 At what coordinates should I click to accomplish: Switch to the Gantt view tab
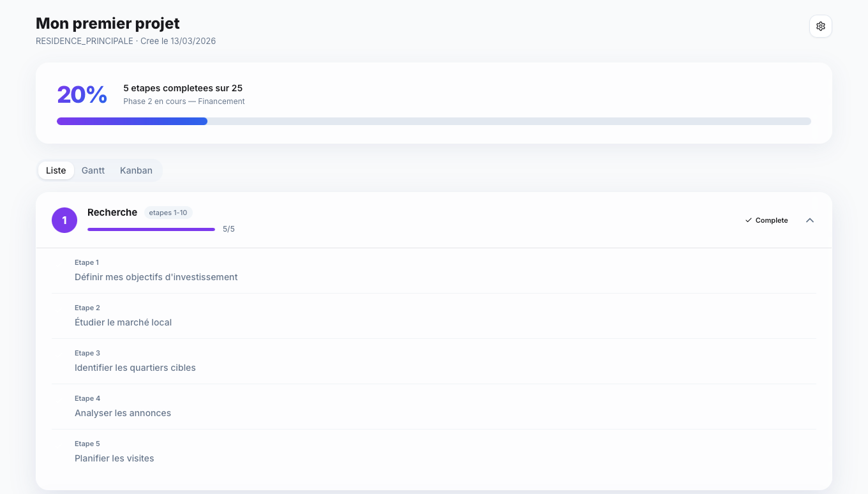coord(93,170)
